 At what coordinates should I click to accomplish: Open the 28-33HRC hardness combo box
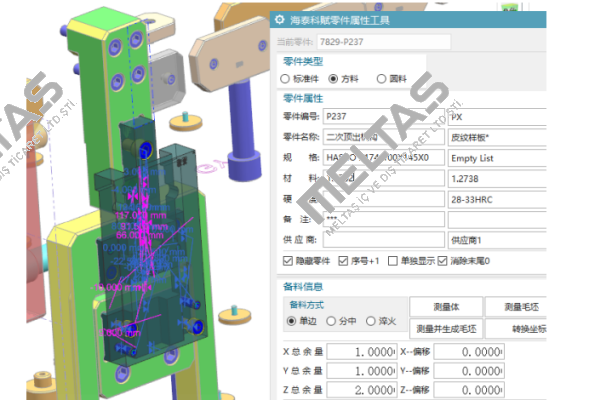(497, 199)
